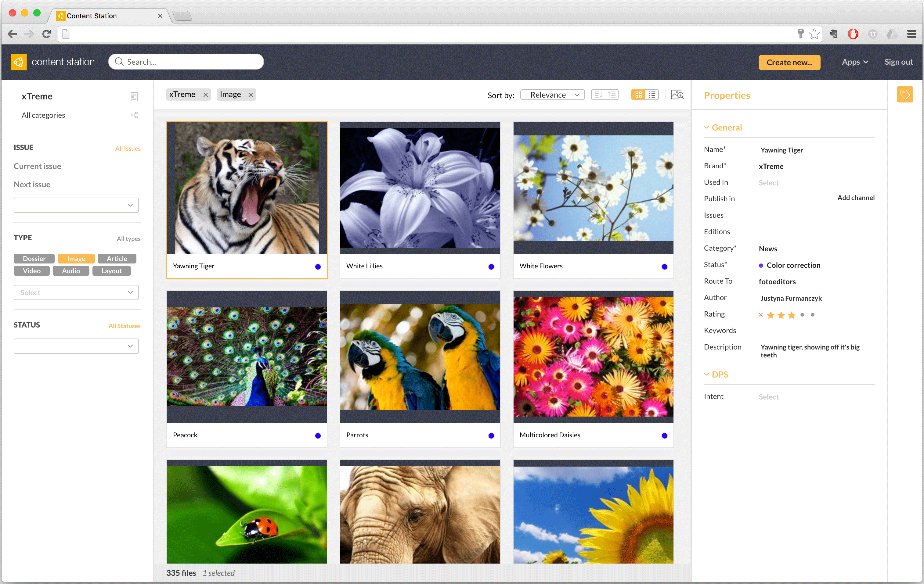This screenshot has width=924, height=584.
Task: Toggle the Image type filter
Action: coord(76,258)
